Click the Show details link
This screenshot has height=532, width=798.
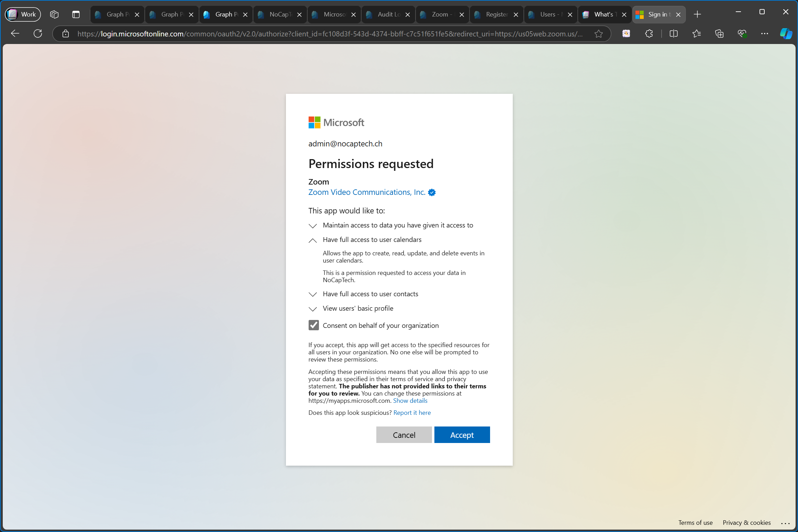coord(410,400)
